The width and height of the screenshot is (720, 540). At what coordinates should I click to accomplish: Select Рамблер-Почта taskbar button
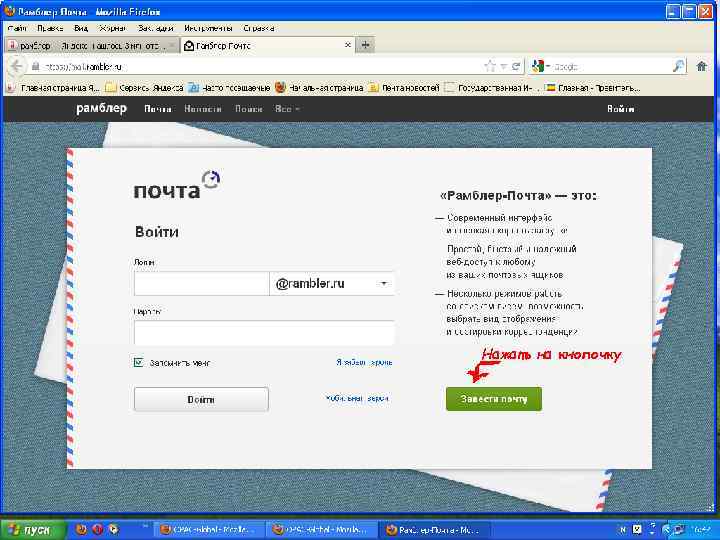[x=433, y=529]
